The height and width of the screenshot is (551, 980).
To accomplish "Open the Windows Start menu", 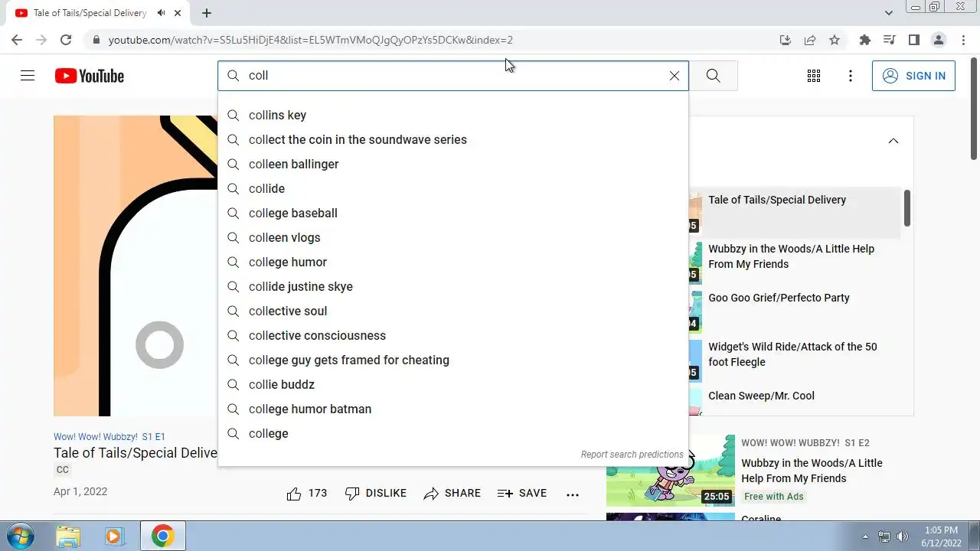I will pyautogui.click(x=20, y=536).
